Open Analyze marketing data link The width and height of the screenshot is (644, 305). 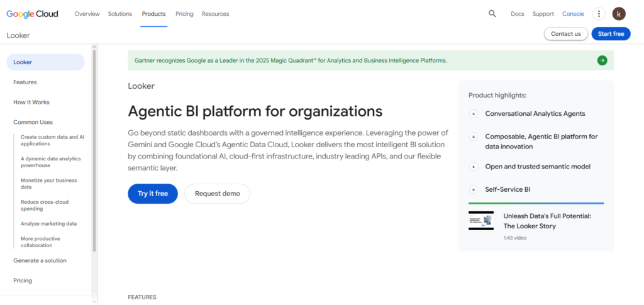[49, 224]
